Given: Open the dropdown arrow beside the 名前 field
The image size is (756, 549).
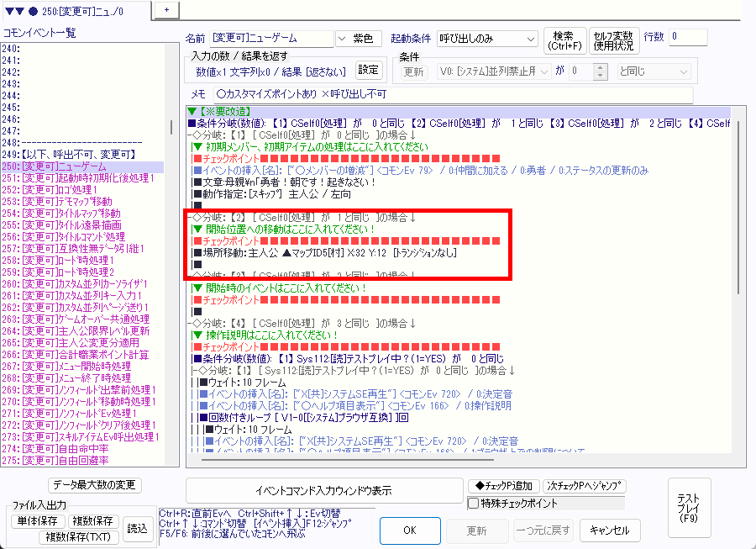Looking at the screenshot, I should [x=341, y=39].
